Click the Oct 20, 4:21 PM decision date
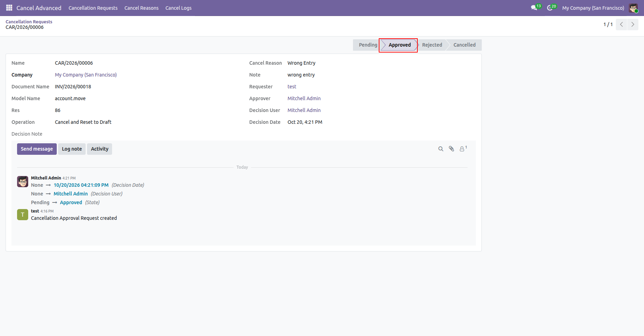The width and height of the screenshot is (644, 336). (x=305, y=122)
